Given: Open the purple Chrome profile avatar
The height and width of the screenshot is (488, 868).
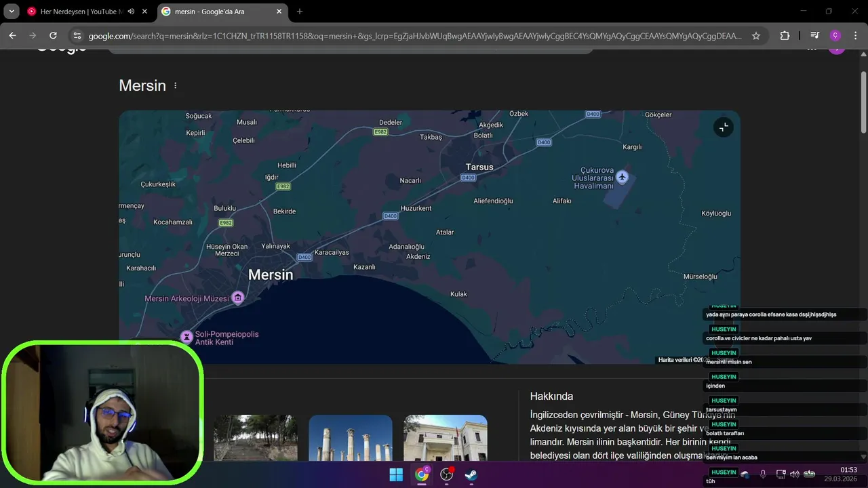Looking at the screenshot, I should 835,36.
